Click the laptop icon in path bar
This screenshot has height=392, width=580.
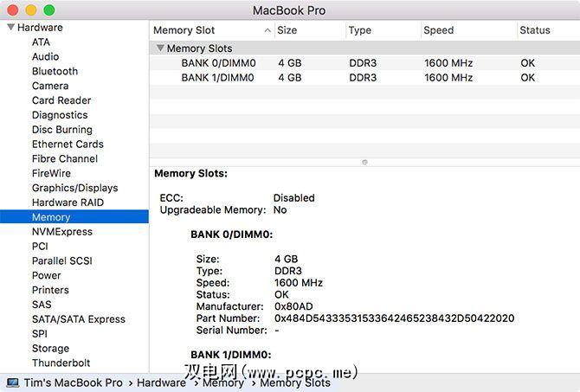point(13,382)
